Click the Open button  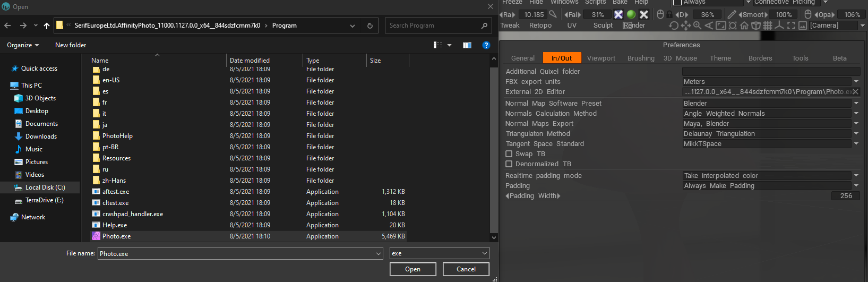pyautogui.click(x=412, y=269)
